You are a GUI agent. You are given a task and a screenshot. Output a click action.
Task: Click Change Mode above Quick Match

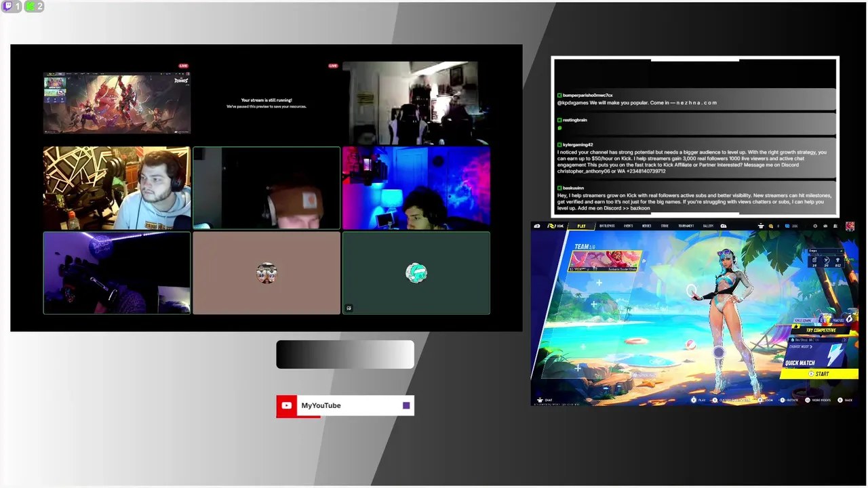tap(801, 346)
